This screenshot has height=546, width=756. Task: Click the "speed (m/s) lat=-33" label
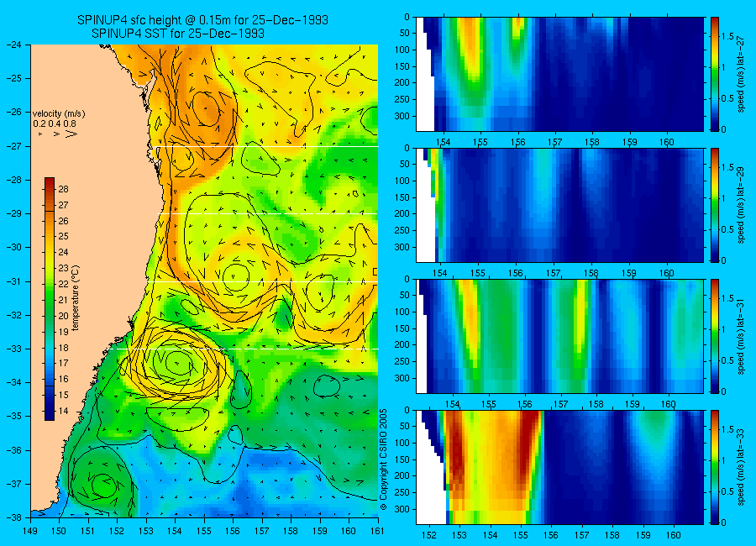point(741,467)
